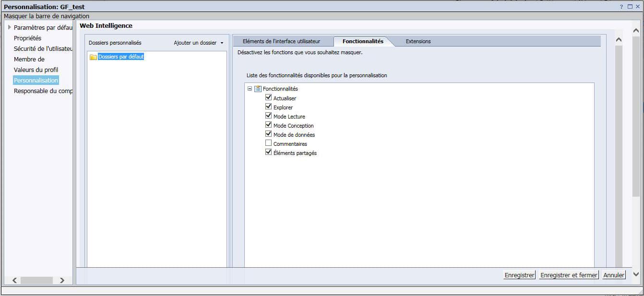644x296 pixels.
Task: Click the Enregistrer button
Action: 519,275
